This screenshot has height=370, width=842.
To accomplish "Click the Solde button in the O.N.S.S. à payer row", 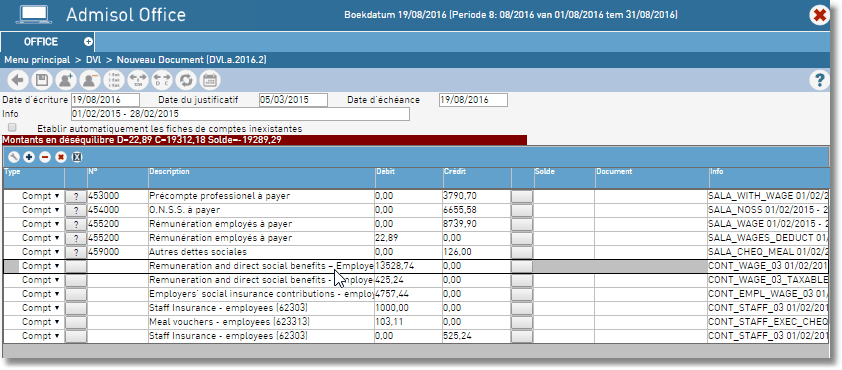I will coord(522,210).
